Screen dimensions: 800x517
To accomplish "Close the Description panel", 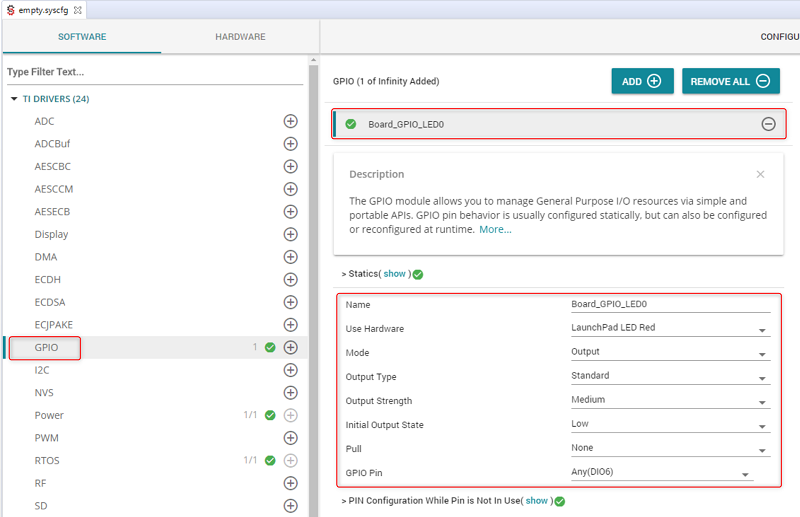I will pos(760,174).
